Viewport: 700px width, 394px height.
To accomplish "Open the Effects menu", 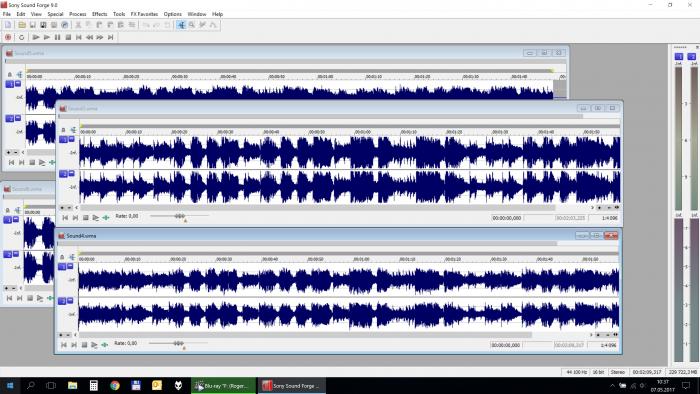I will tap(99, 14).
